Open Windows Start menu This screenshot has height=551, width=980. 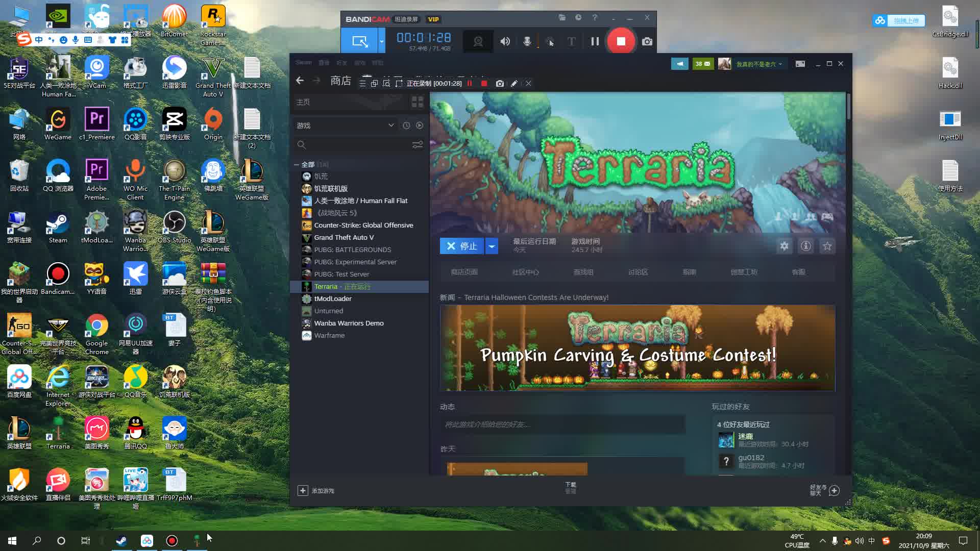point(12,541)
